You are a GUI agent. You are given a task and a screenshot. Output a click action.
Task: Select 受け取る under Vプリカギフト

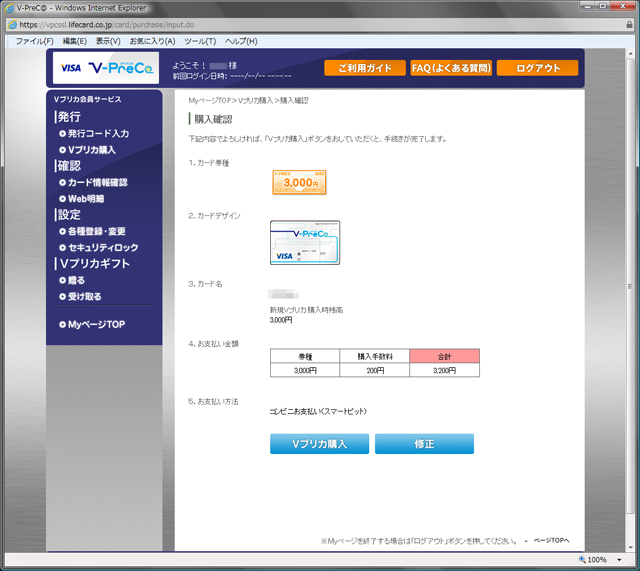click(80, 297)
